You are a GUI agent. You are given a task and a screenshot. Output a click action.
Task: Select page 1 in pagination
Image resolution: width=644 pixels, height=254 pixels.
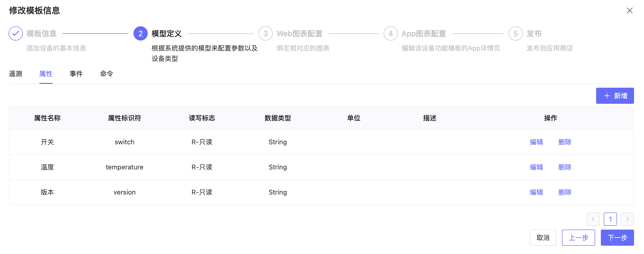pos(610,219)
